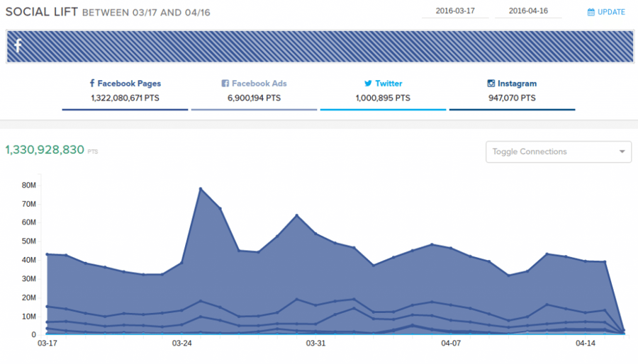
Task: Click the total 1,330,928,830 points value
Action: coord(45,150)
